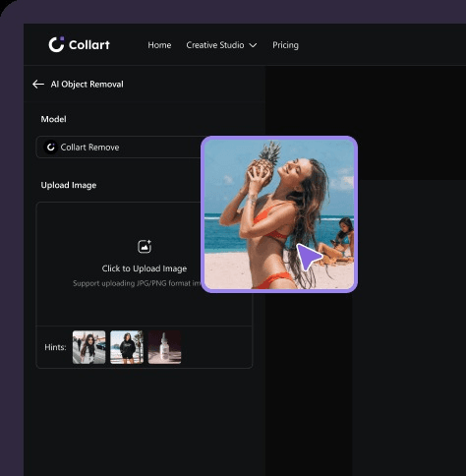Open the Collart Remove model dropdown
Image resolution: width=466 pixels, height=476 pixels.
(x=120, y=148)
